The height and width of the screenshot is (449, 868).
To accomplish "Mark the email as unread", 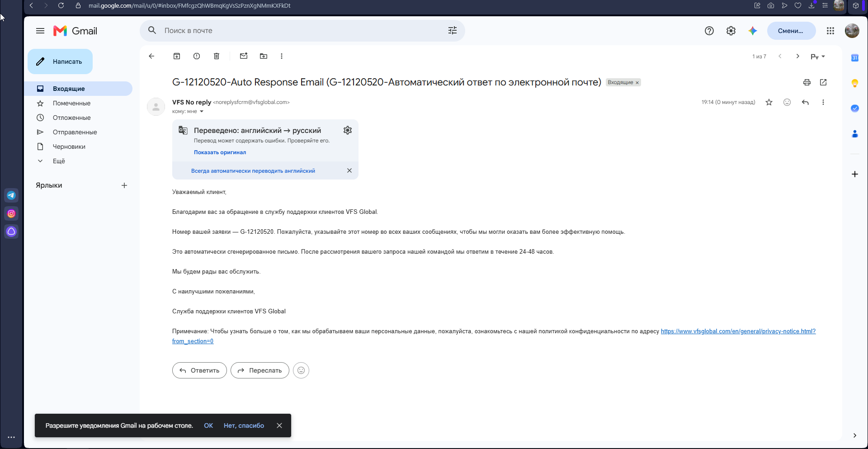I will (x=244, y=56).
